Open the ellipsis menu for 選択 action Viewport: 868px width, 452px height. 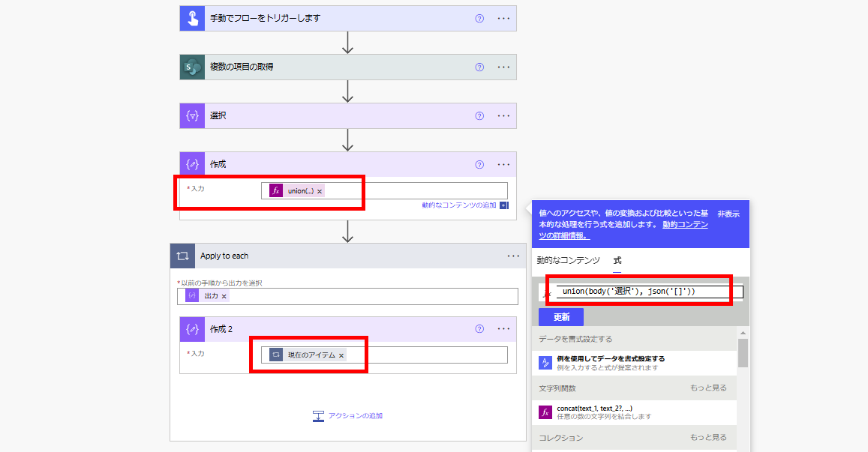[x=503, y=116]
